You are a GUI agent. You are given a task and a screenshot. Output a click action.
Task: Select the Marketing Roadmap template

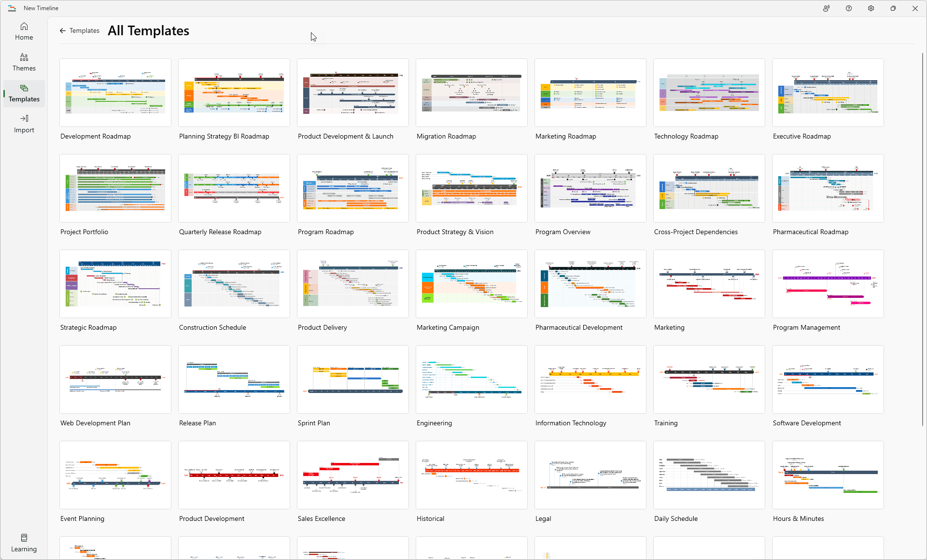pos(590,93)
